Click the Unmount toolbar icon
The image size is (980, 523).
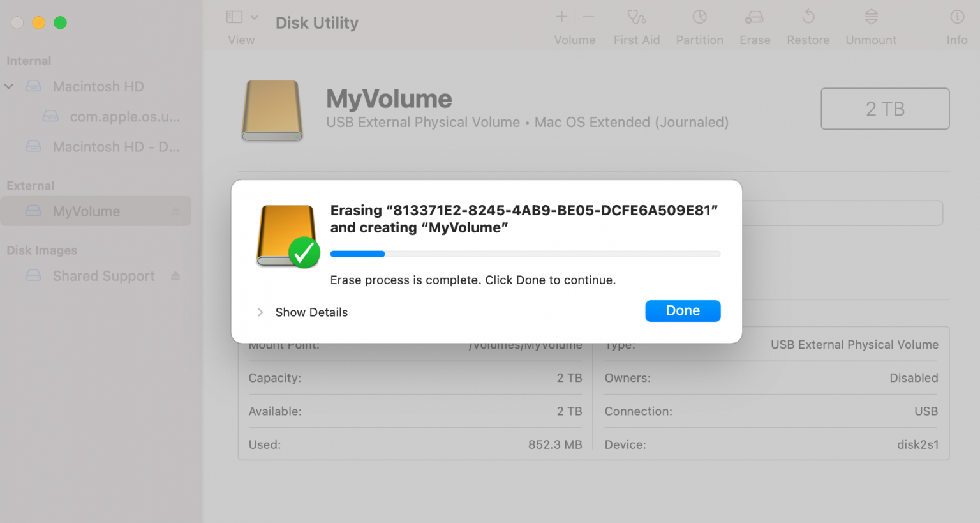coord(871,17)
